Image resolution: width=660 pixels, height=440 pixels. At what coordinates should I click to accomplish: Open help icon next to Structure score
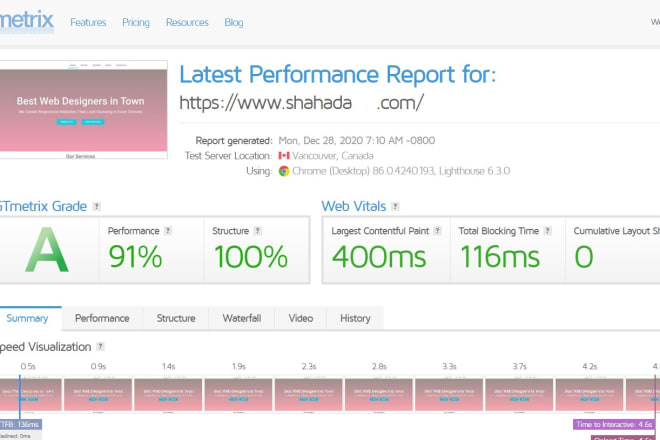pos(258,231)
